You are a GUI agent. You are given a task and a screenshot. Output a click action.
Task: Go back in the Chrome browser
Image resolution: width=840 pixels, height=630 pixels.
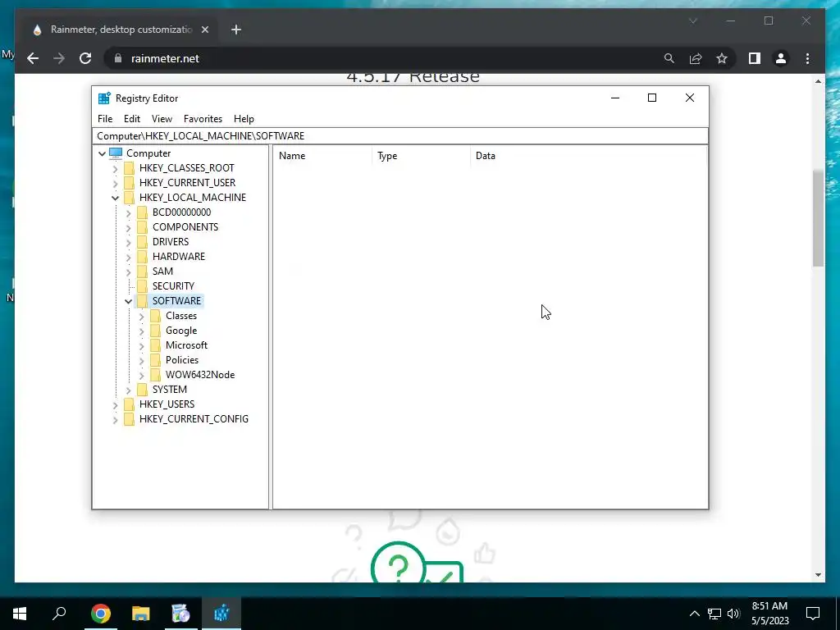(33, 58)
